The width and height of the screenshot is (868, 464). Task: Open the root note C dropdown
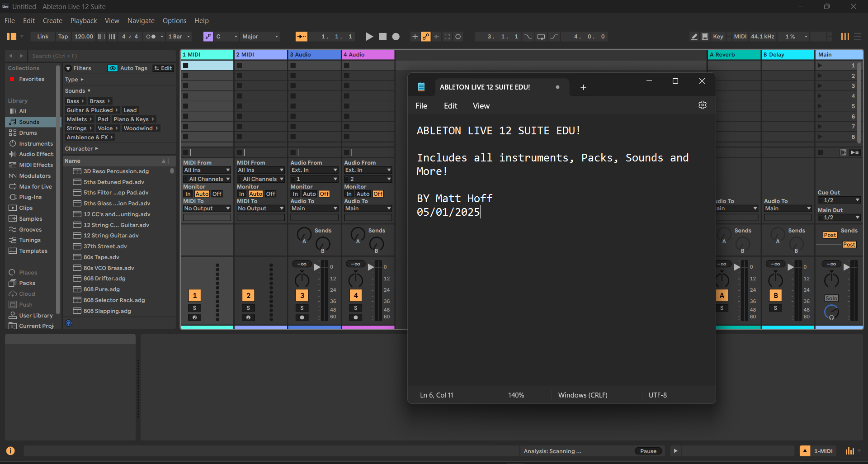226,37
